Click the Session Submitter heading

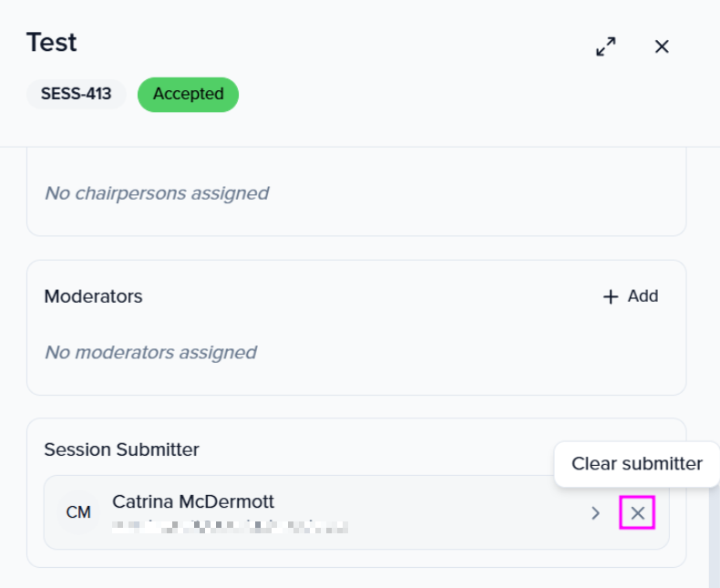click(x=121, y=449)
